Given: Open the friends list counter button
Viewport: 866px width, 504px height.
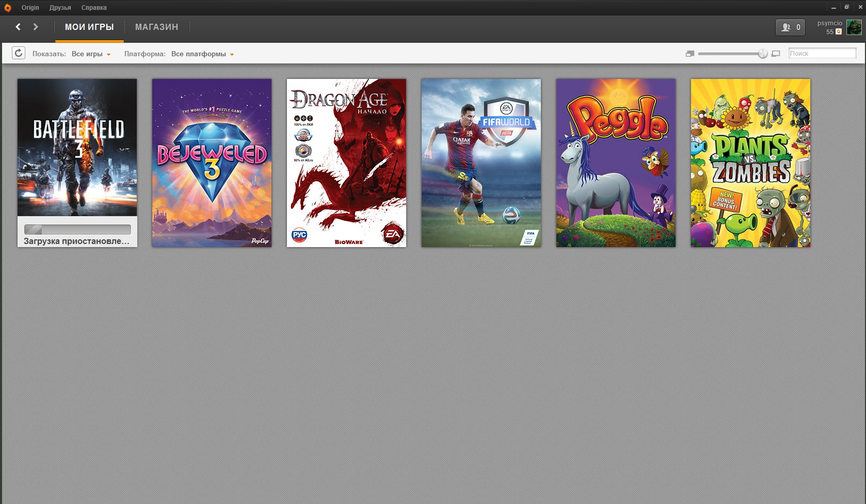Looking at the screenshot, I should pos(790,27).
